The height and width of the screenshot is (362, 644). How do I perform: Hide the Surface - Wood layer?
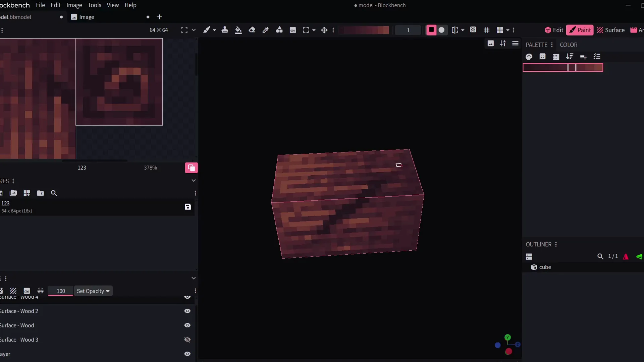coord(187,325)
